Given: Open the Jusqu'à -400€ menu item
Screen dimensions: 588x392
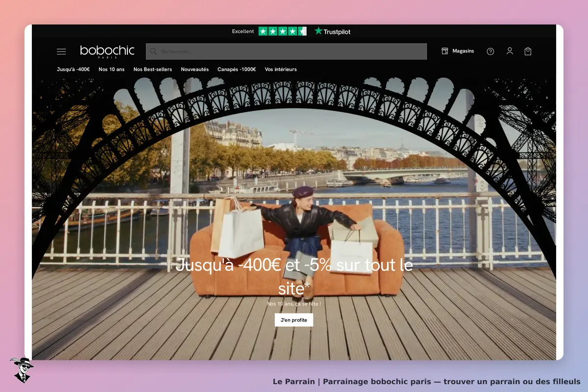Looking at the screenshot, I should [73, 69].
